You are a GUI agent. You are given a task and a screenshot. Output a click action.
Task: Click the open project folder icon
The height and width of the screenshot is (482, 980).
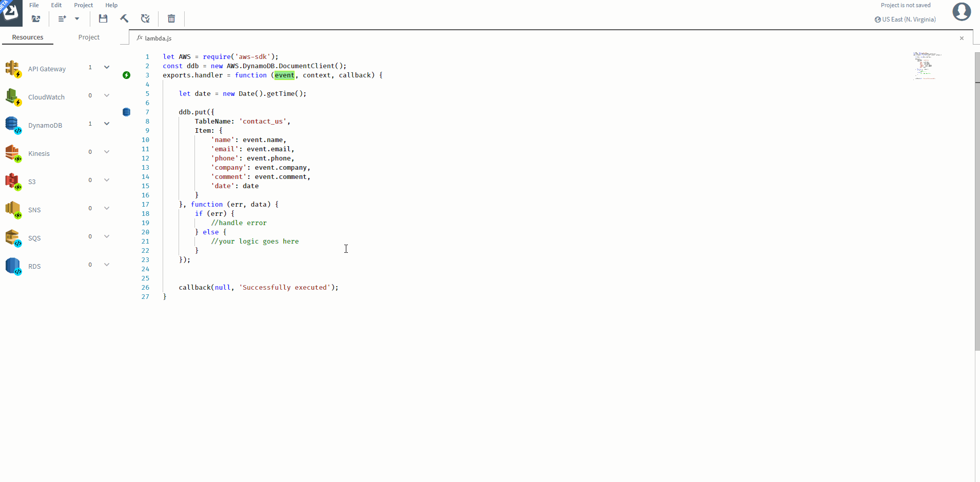click(x=36, y=19)
